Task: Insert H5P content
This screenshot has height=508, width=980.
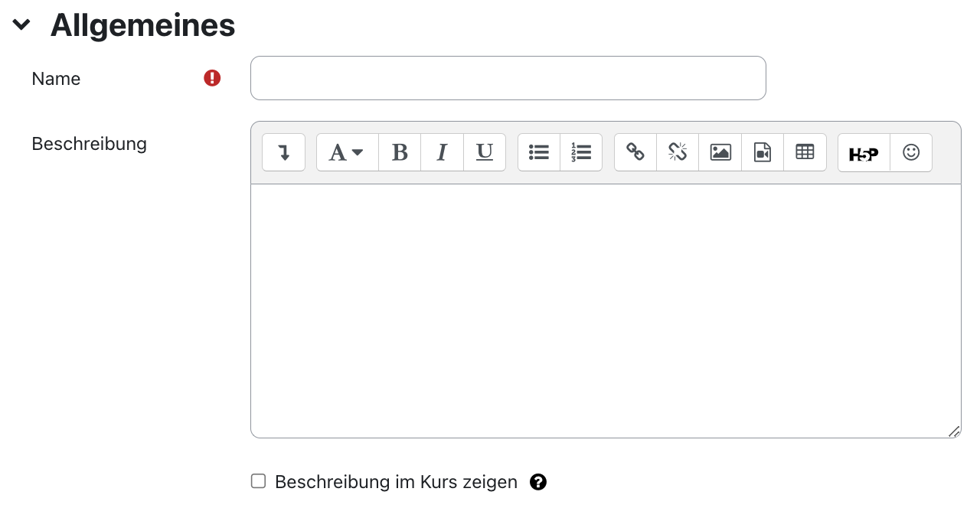Action: pyautogui.click(x=863, y=152)
